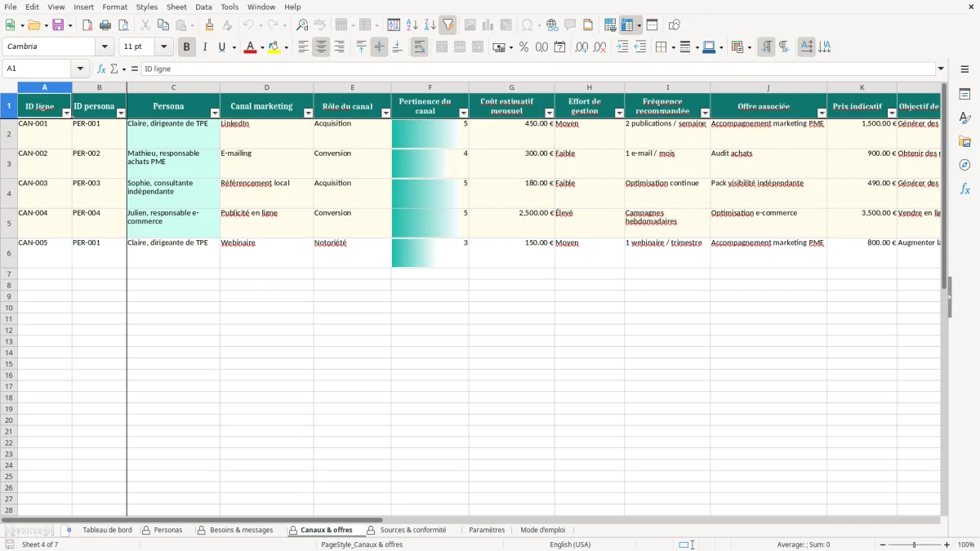Toggle Print Preview
Screen dimensions: 980x551
[x=123, y=25]
